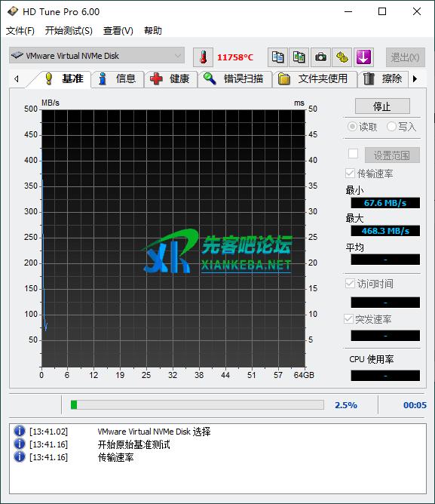Toggle the 传输速率 checkbox

click(350, 174)
